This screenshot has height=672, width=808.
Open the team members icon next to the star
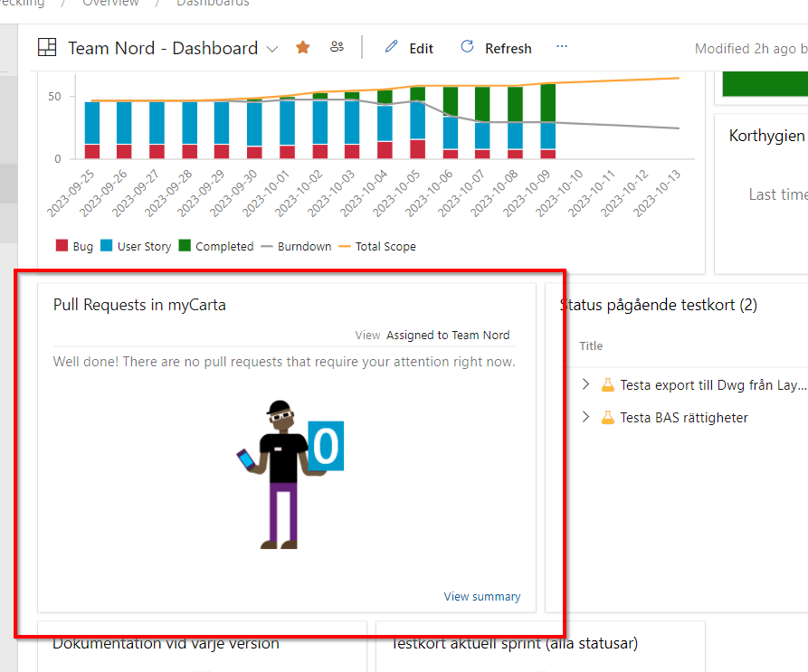click(337, 46)
